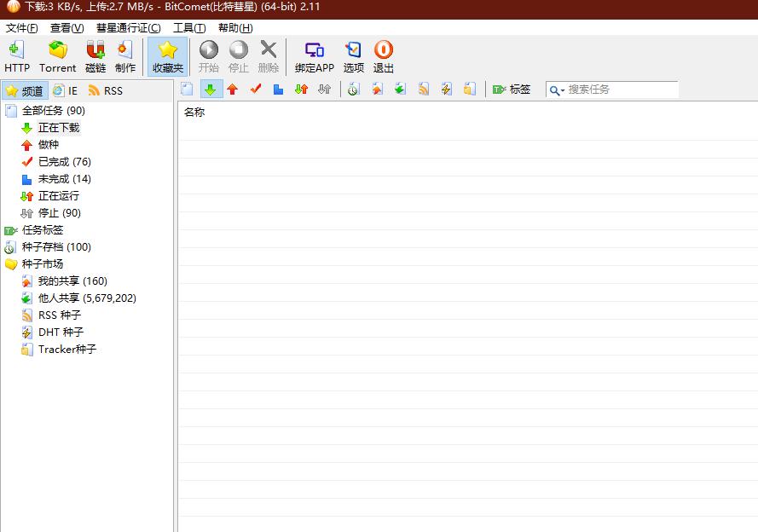Viewport: 758px width, 532px height.
Task: Open the 标签 tag dropdown
Action: click(512, 90)
